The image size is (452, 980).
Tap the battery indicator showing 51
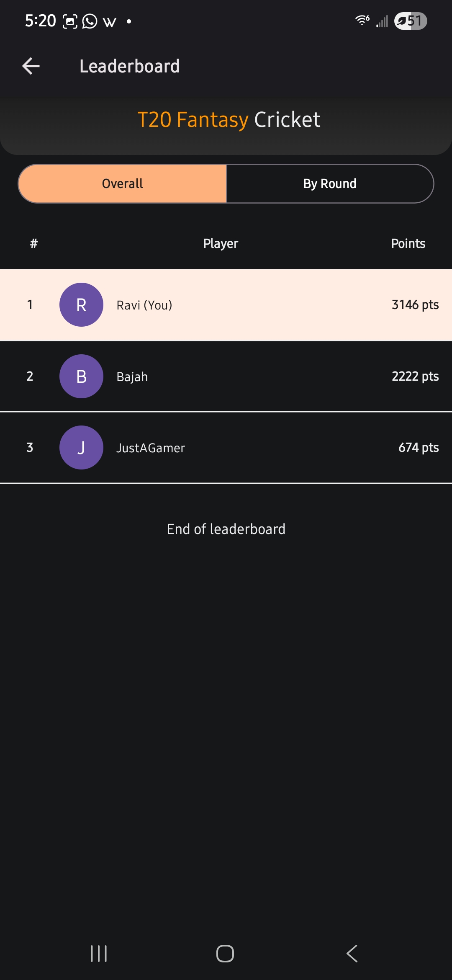[411, 21]
